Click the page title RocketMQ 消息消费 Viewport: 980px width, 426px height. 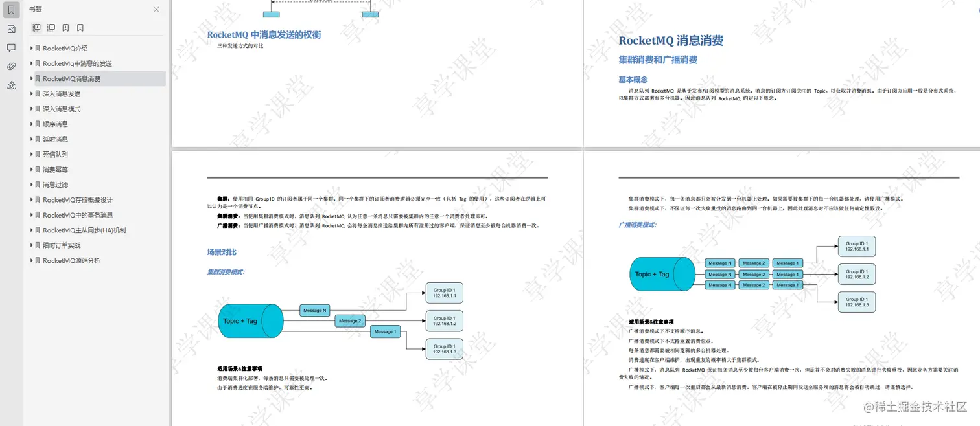pyautogui.click(x=671, y=40)
